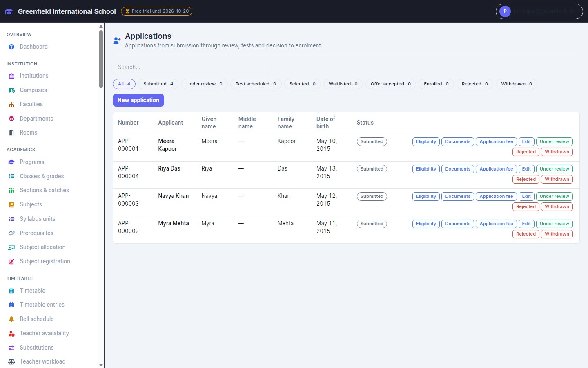Open the Timetable grid icon
The height and width of the screenshot is (368, 588).
[x=11, y=291]
